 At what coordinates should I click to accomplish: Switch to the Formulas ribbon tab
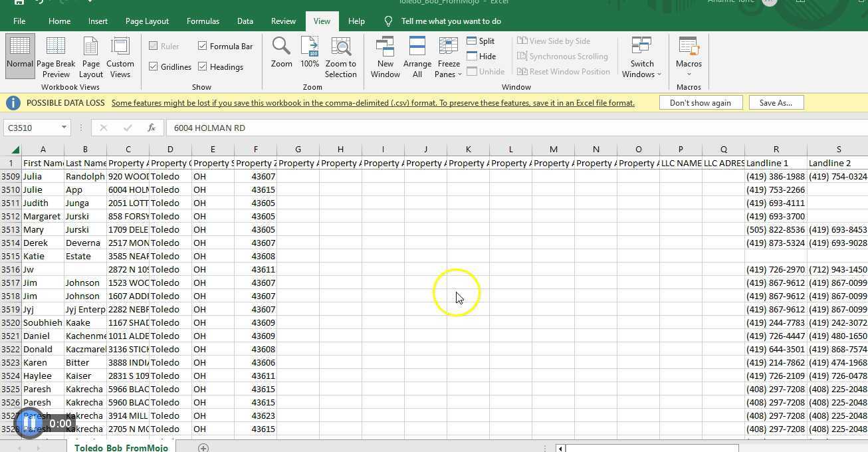point(203,21)
